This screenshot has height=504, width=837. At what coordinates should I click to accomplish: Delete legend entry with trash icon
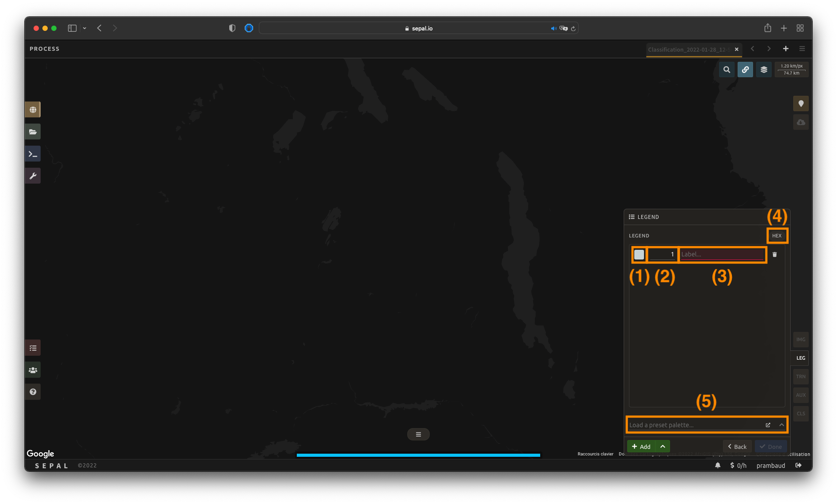[774, 254]
